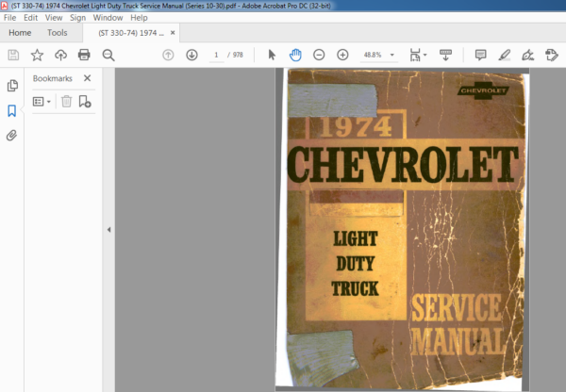Open the Edit menu

coord(31,18)
